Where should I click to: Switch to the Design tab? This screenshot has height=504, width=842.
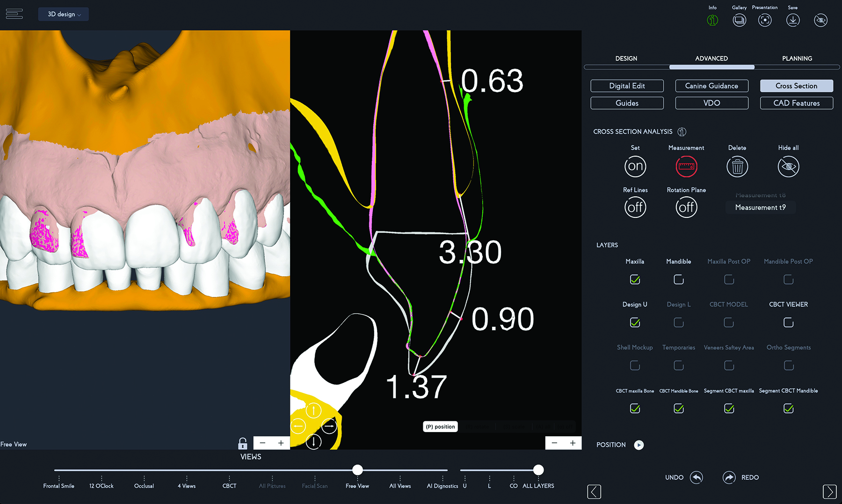tap(626, 58)
